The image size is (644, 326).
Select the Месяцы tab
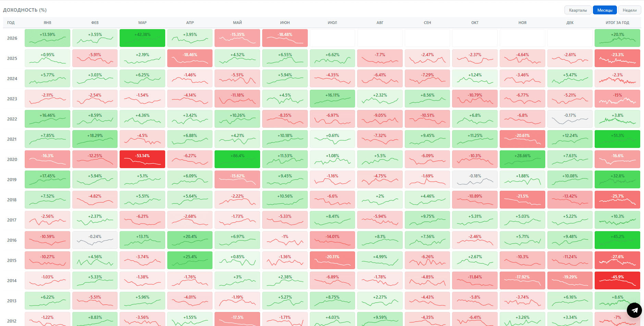605,10
